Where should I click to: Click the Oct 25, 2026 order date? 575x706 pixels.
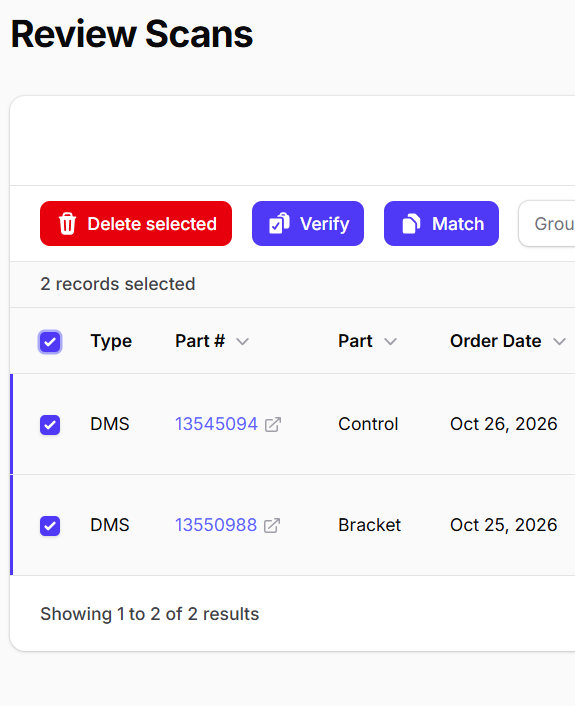pos(504,525)
